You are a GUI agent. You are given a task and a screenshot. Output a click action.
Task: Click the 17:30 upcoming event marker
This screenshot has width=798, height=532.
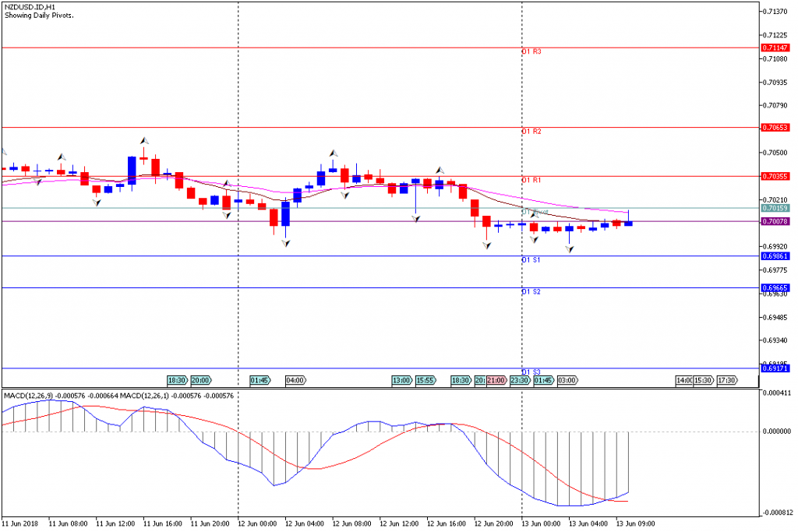point(726,380)
